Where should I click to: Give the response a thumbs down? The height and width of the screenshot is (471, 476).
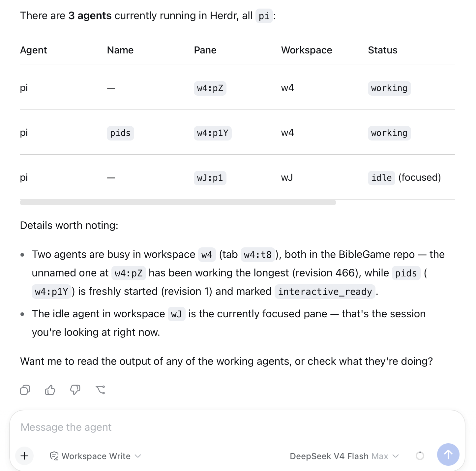(x=75, y=390)
